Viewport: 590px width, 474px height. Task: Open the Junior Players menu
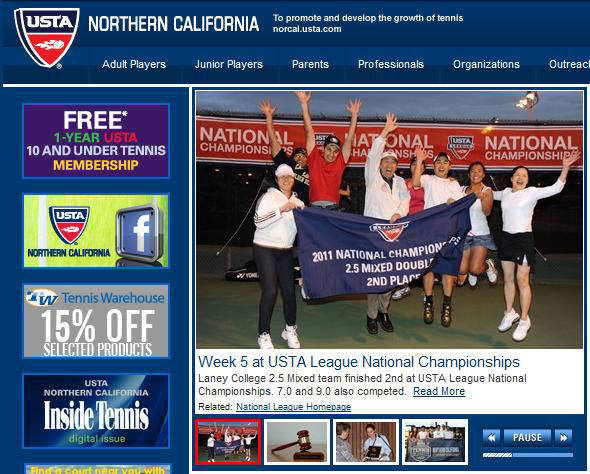click(x=229, y=64)
